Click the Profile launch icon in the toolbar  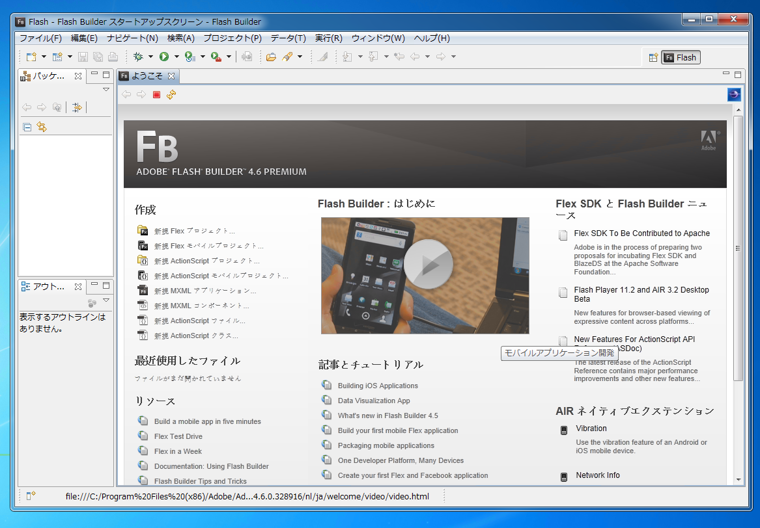click(190, 57)
